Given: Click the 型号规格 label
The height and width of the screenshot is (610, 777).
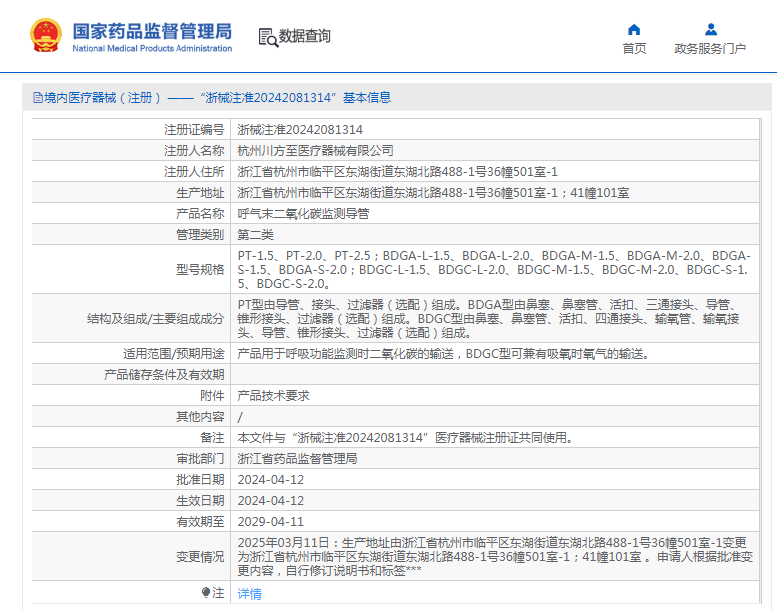Looking at the screenshot, I should (x=200, y=270).
